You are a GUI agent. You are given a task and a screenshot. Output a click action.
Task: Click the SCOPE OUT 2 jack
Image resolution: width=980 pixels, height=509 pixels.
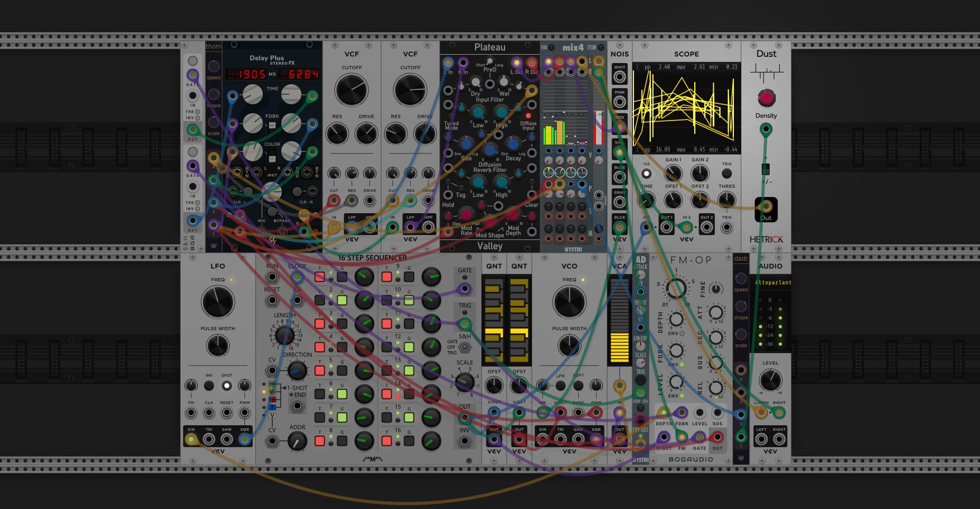707,227
